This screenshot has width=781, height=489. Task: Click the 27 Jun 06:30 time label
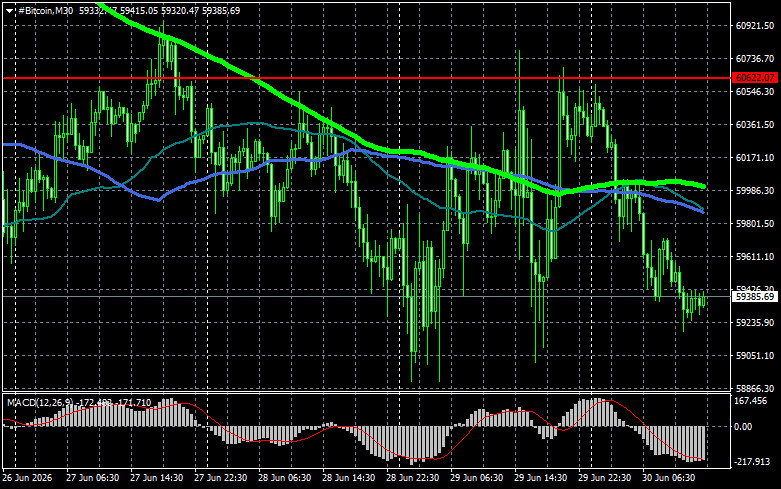point(92,478)
